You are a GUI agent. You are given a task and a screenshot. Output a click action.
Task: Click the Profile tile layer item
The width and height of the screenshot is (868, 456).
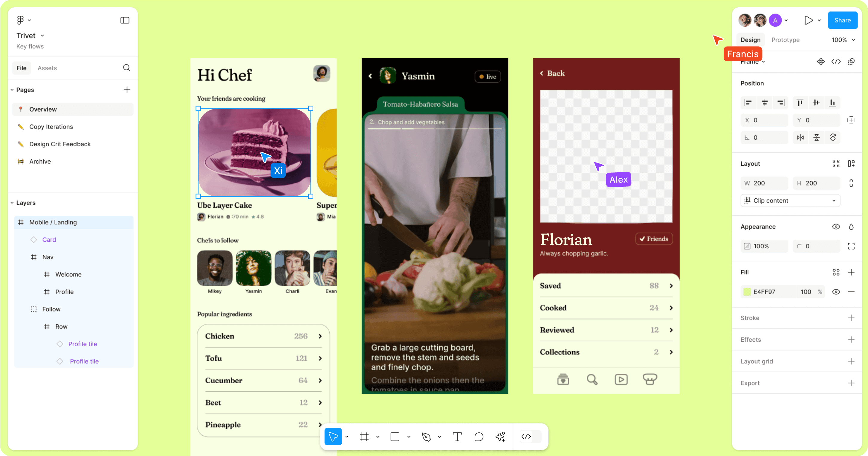(82, 344)
